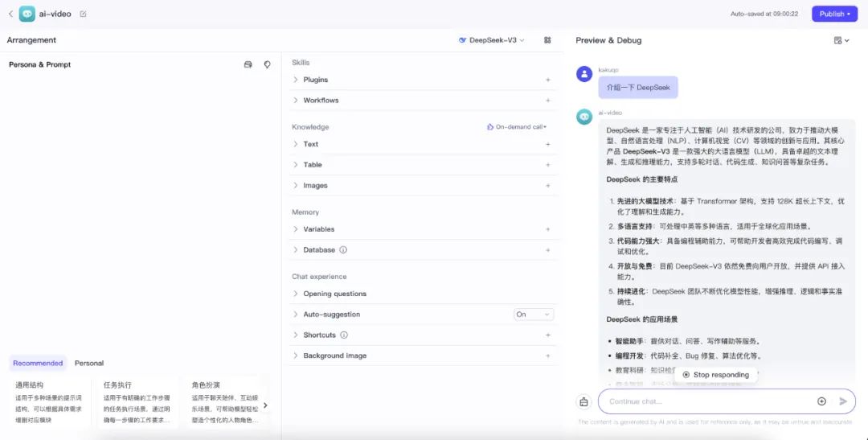Screen dimensions: 868x440
Task: Open the prompt library icon in Persona & Prompt
Action: [x=248, y=65]
